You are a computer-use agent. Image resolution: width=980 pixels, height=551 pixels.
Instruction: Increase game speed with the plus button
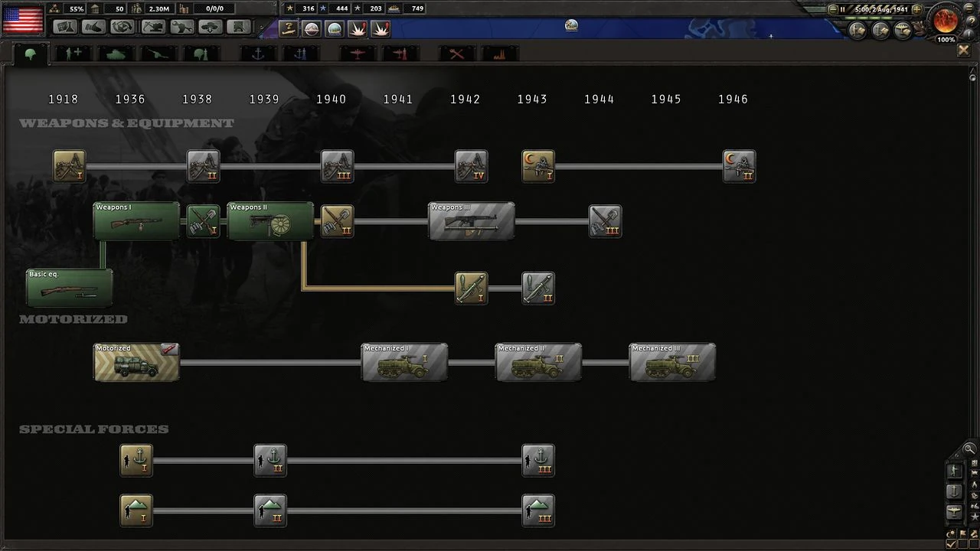tap(917, 9)
